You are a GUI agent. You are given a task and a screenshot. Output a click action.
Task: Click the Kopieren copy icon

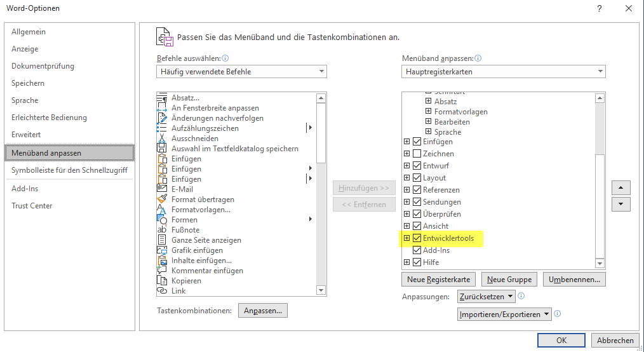162,281
